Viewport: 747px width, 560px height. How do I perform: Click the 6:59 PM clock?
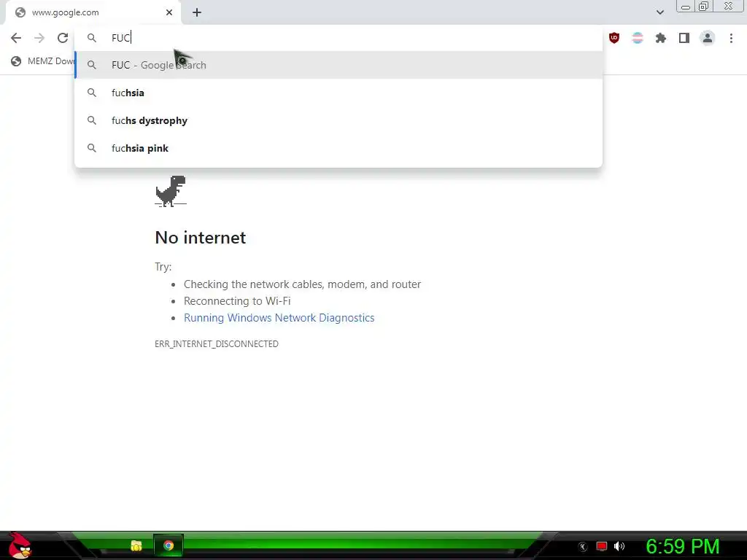coord(682,546)
